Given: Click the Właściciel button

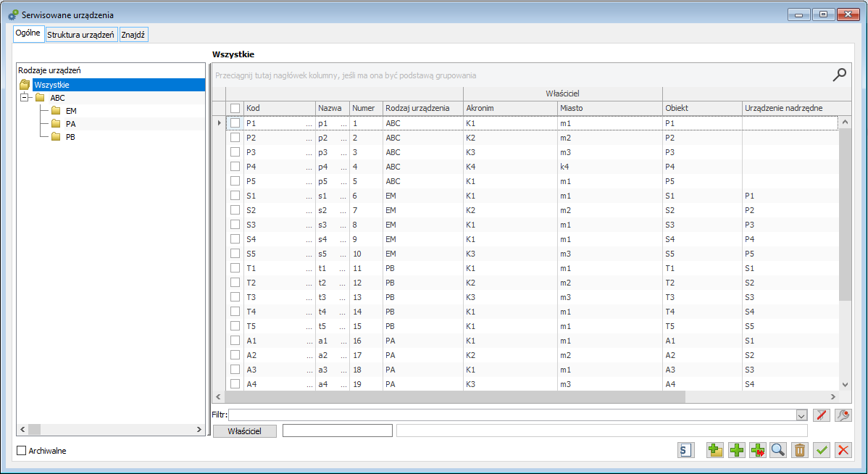Looking at the screenshot, I should tap(245, 431).
